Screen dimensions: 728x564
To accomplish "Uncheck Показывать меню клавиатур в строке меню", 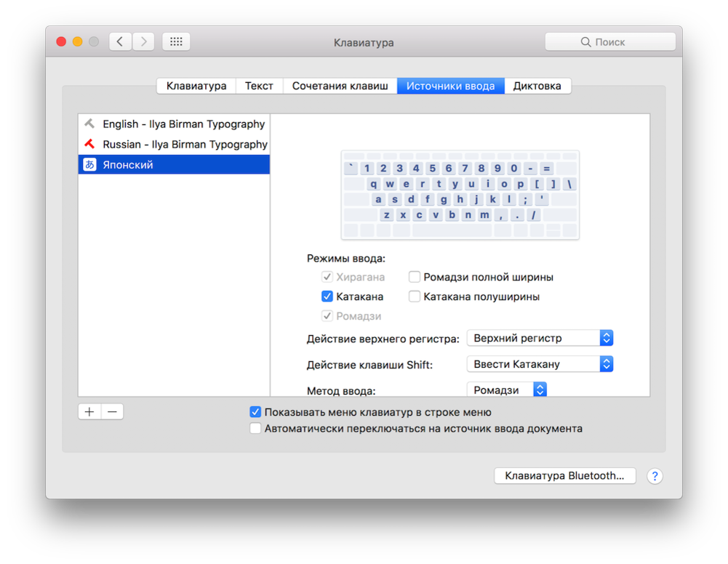I will (255, 412).
